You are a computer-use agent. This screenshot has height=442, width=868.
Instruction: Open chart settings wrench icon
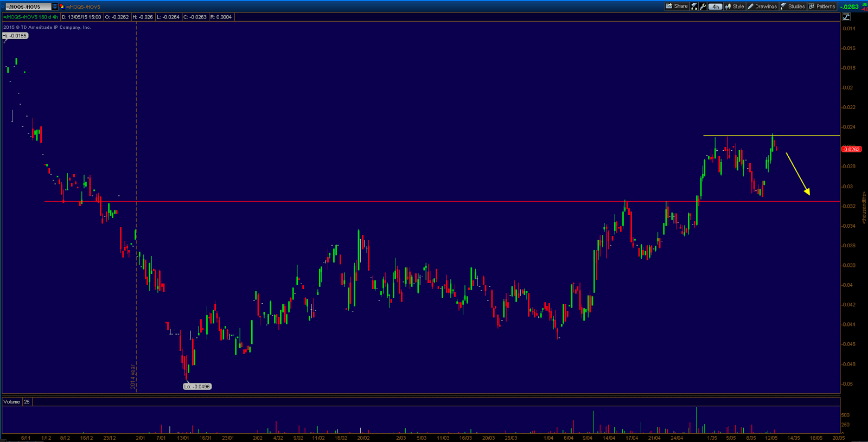pyautogui.click(x=703, y=7)
